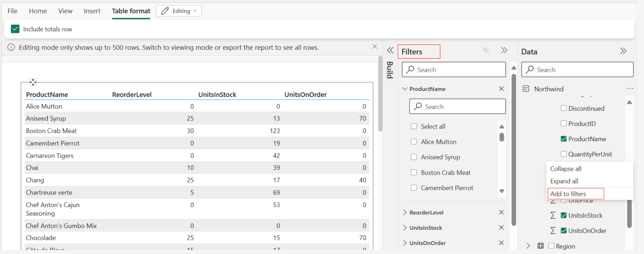
Task: Open Northwind more options ellipsis
Action: pos(630,89)
